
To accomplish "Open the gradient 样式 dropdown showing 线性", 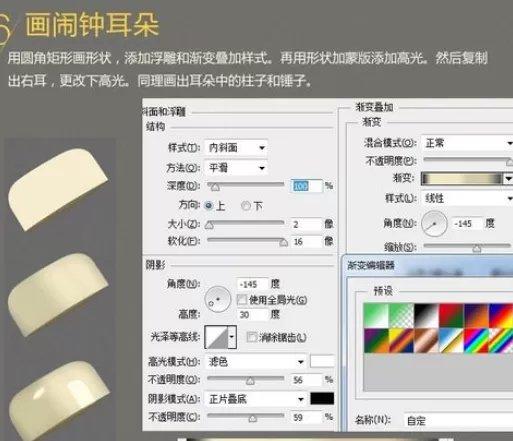I will [467, 198].
